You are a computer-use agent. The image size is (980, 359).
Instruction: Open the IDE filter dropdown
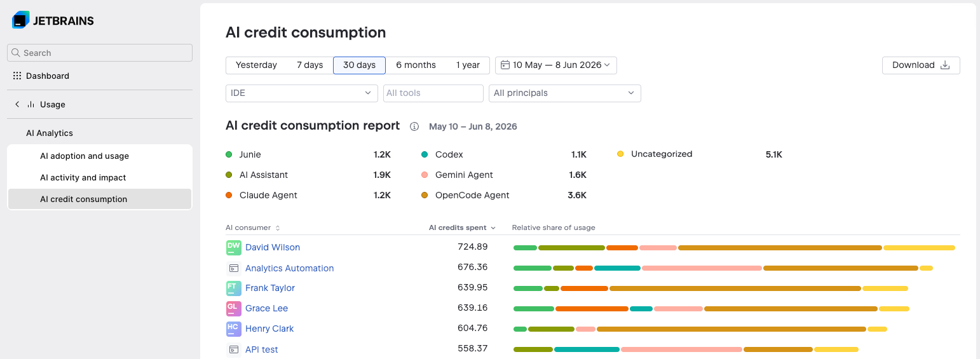click(302, 93)
